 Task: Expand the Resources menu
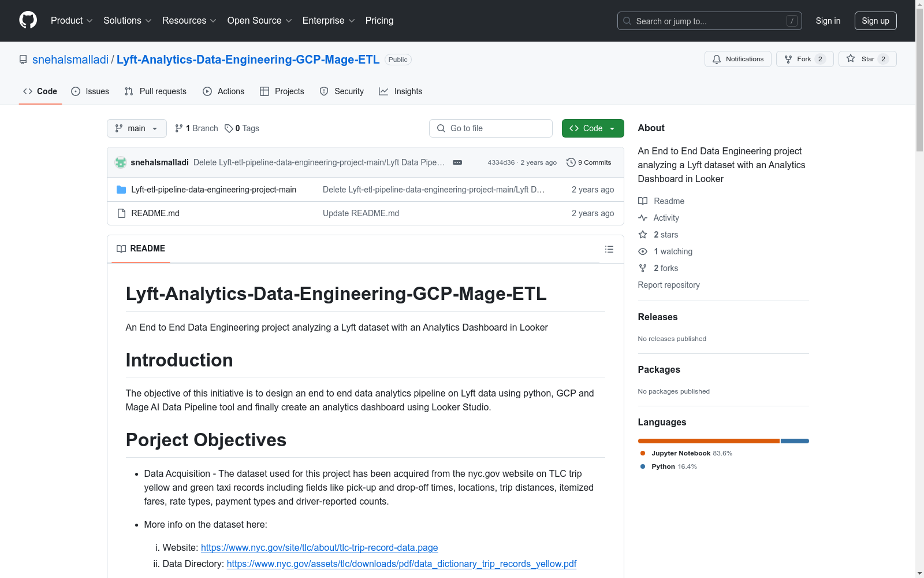pyautogui.click(x=189, y=21)
